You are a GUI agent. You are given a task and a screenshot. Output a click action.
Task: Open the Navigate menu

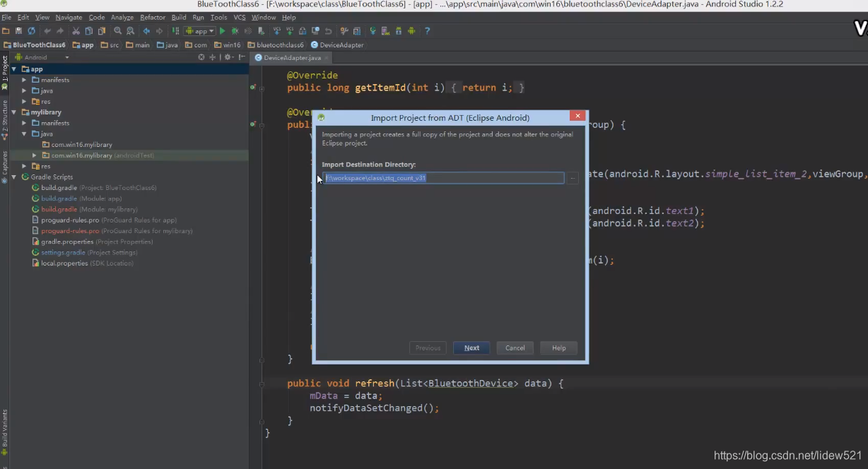(x=69, y=17)
